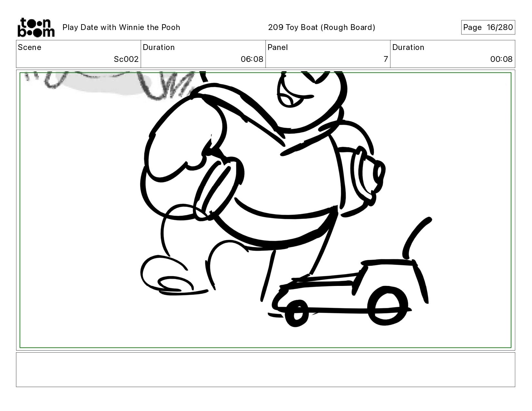Click the Duration label above 00:08
Viewport: 532px width, 411px height.
click(408, 47)
